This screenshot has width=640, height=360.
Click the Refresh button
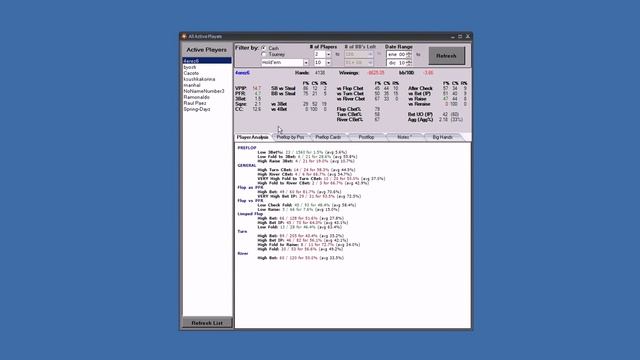coord(447,56)
